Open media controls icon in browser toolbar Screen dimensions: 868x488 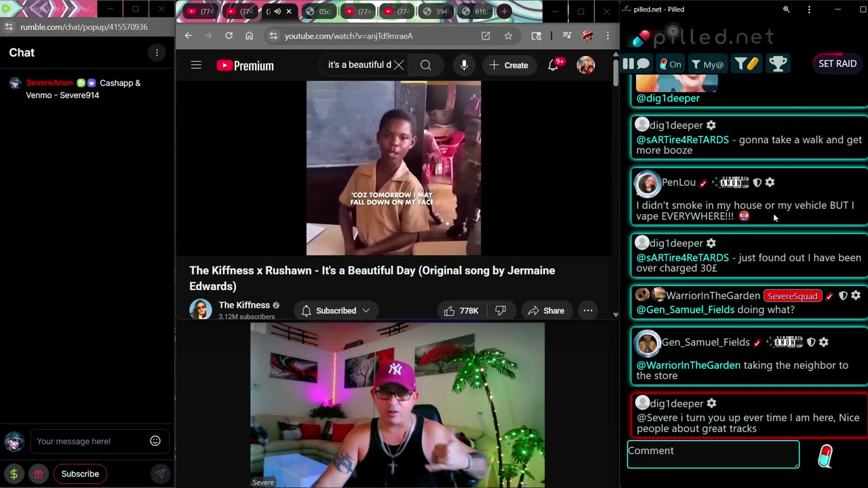tap(569, 36)
